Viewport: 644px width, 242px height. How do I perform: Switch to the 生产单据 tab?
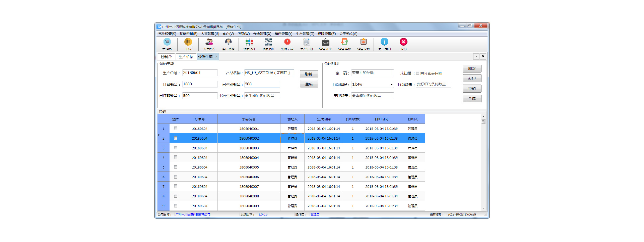[186, 57]
